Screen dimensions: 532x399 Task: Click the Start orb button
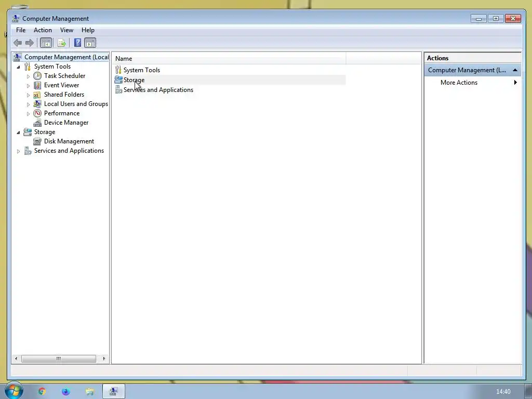click(14, 390)
